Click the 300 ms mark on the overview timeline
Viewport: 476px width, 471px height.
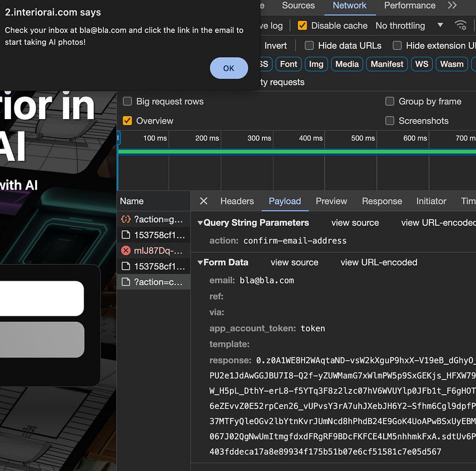[259, 138]
